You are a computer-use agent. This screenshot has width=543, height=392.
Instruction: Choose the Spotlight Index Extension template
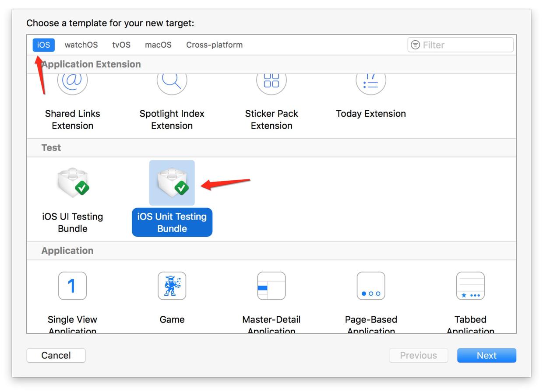point(172,84)
